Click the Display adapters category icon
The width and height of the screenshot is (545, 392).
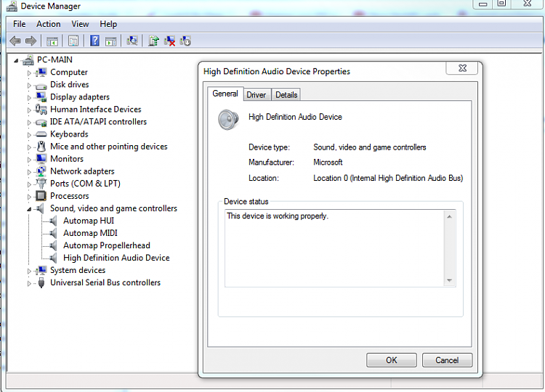41,97
